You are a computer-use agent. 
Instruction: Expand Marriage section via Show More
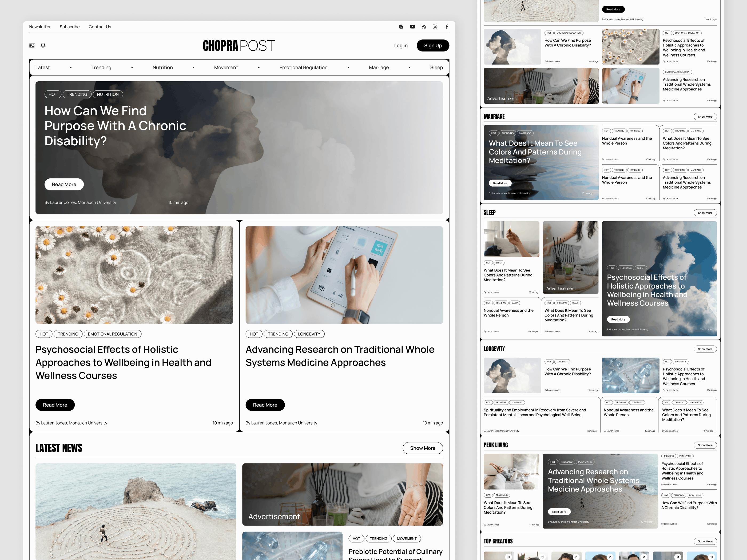705,117
